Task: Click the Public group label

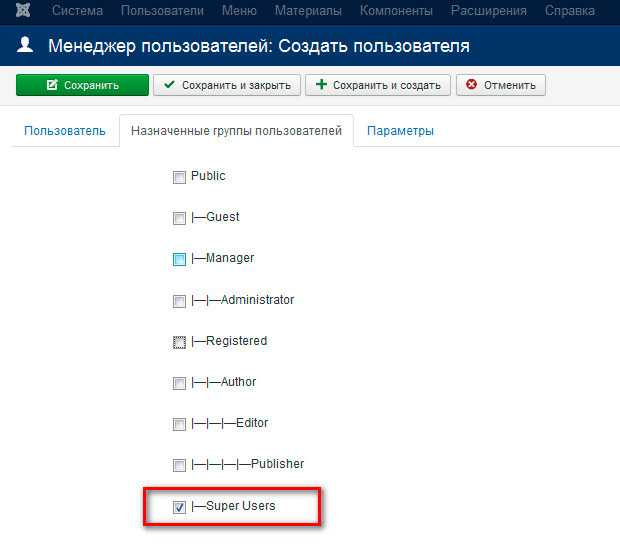Action: click(x=208, y=176)
